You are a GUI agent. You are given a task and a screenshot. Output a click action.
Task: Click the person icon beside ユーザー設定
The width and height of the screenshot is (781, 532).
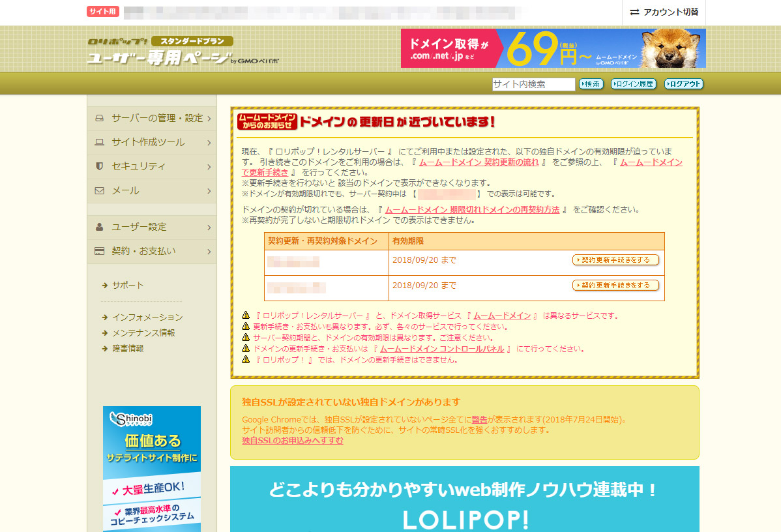pyautogui.click(x=100, y=227)
